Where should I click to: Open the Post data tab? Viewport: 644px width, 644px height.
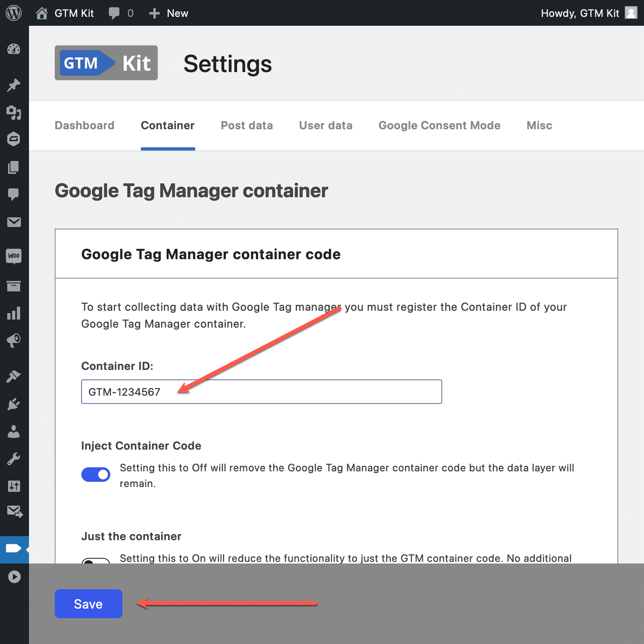pyautogui.click(x=247, y=126)
